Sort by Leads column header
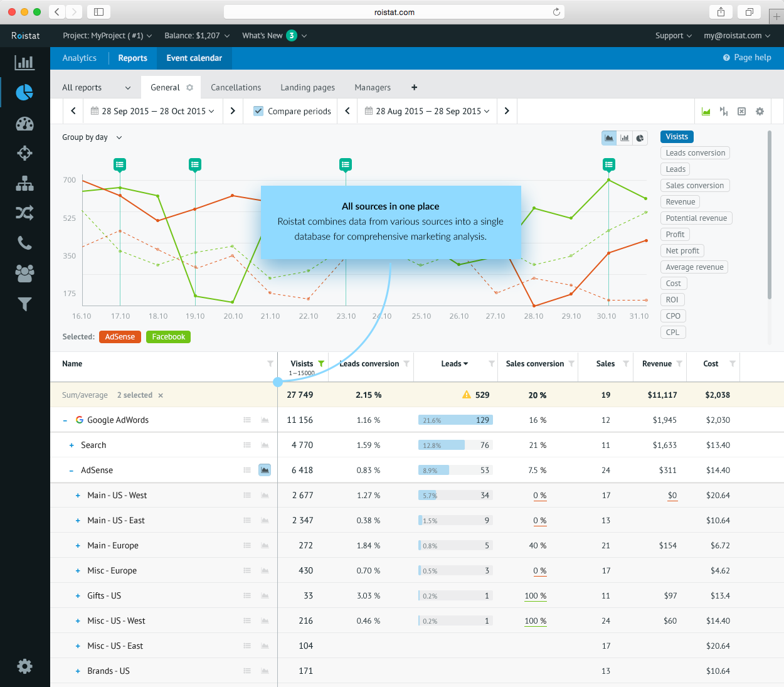The width and height of the screenshot is (784, 687). click(454, 364)
